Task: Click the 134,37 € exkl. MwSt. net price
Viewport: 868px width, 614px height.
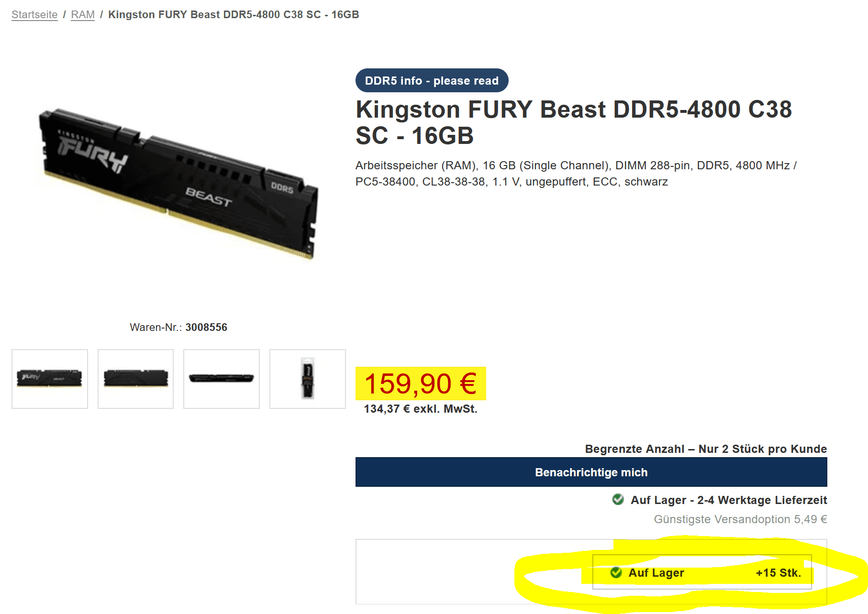Action: click(421, 409)
